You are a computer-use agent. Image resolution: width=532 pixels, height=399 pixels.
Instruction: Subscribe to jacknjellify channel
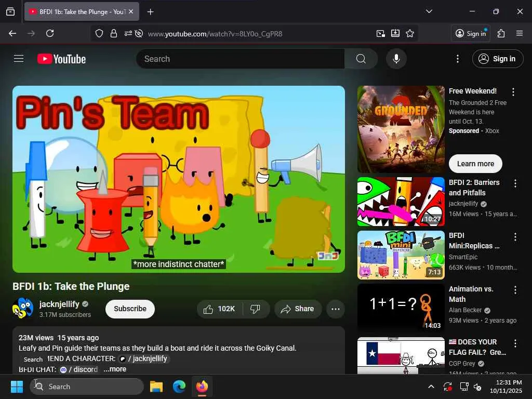coord(130,309)
